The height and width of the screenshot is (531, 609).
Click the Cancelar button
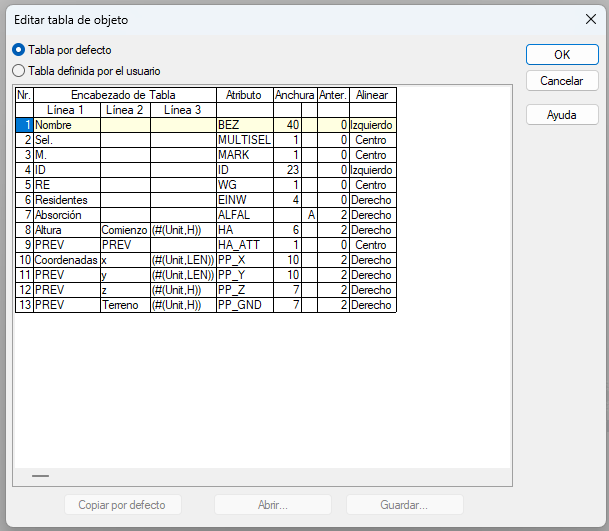coord(561,80)
